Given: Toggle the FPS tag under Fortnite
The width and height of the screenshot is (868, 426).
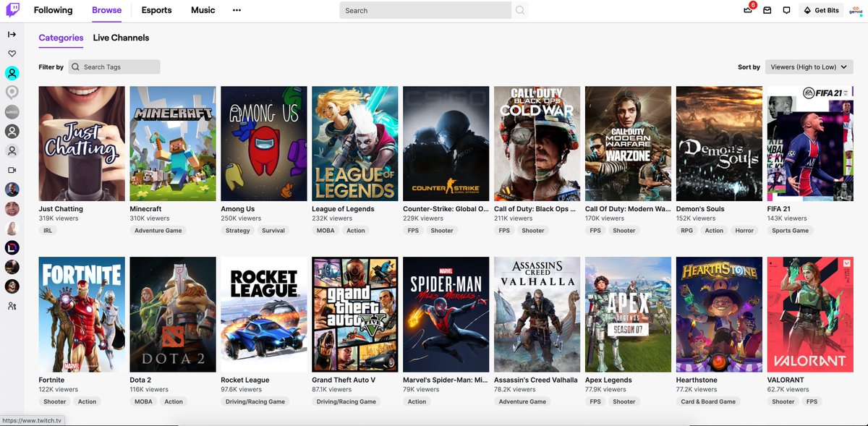Looking at the screenshot, I should [54, 401].
